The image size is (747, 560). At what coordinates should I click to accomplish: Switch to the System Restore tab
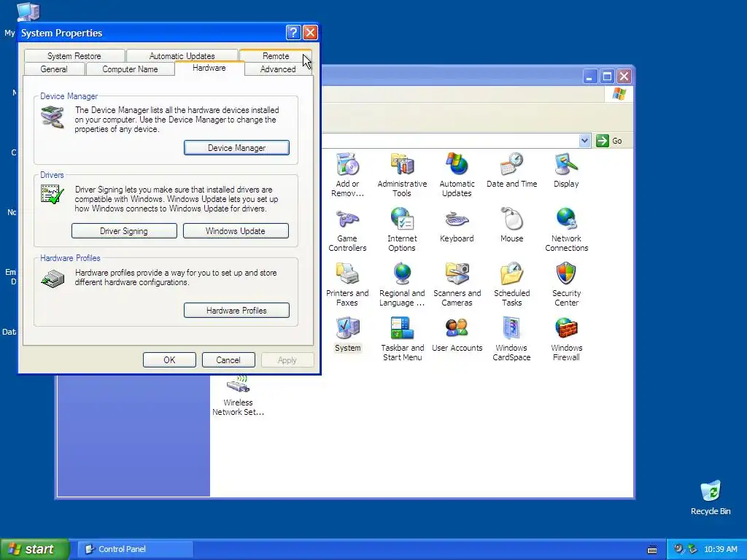(74, 55)
